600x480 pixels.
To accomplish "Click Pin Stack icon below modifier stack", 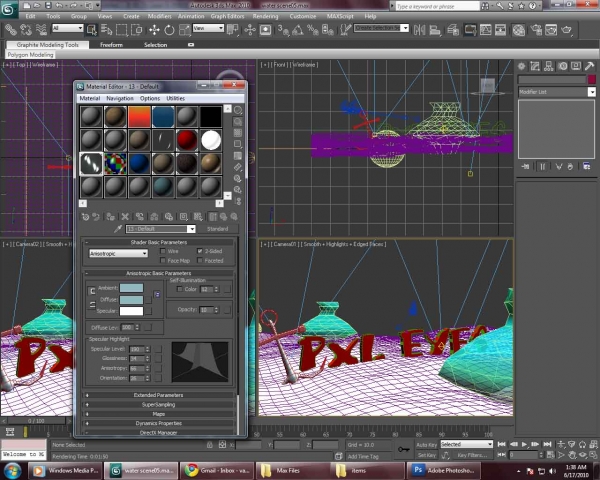I will [x=526, y=167].
